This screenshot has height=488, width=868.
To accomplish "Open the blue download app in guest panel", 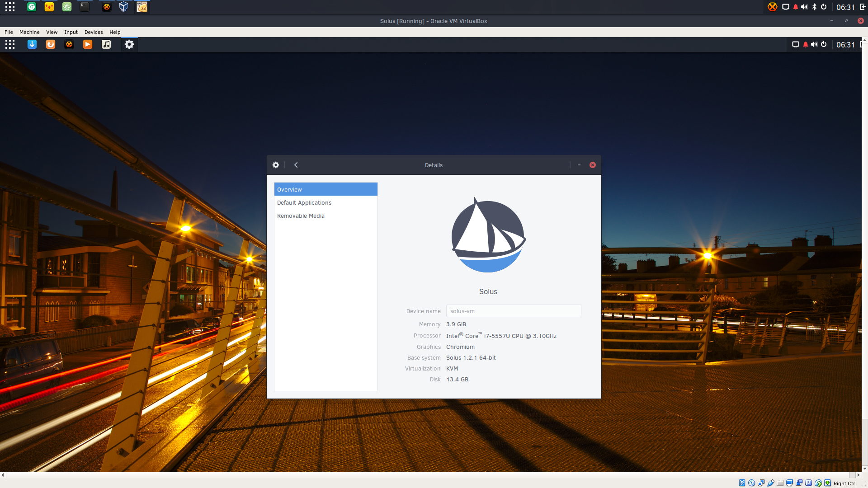I will [32, 44].
